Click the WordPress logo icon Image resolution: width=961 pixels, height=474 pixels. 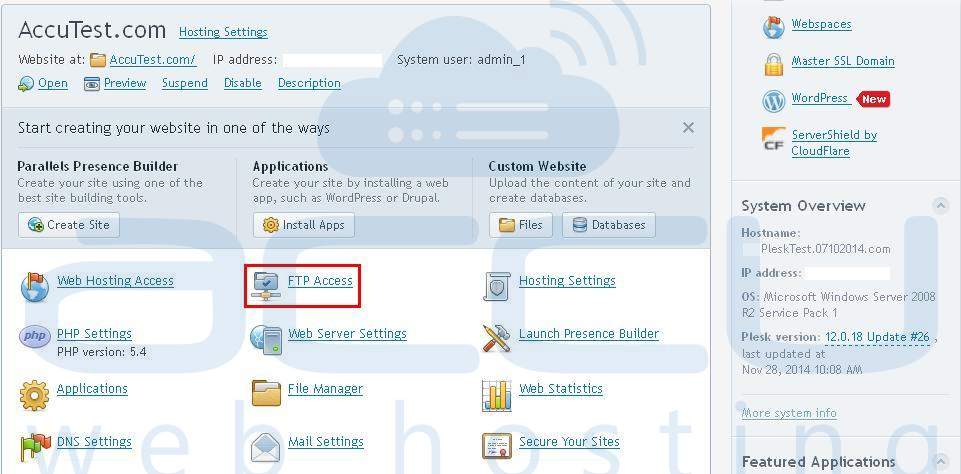click(x=774, y=101)
